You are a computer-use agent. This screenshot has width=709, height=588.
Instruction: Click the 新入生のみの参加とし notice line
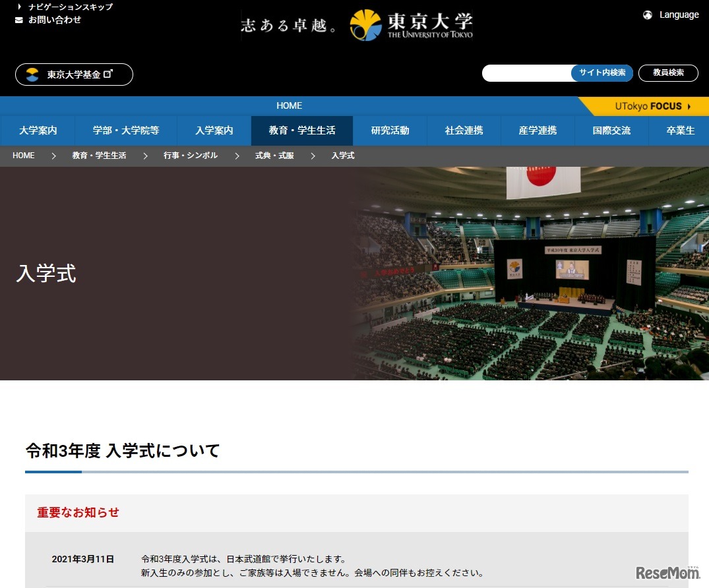coord(313,573)
